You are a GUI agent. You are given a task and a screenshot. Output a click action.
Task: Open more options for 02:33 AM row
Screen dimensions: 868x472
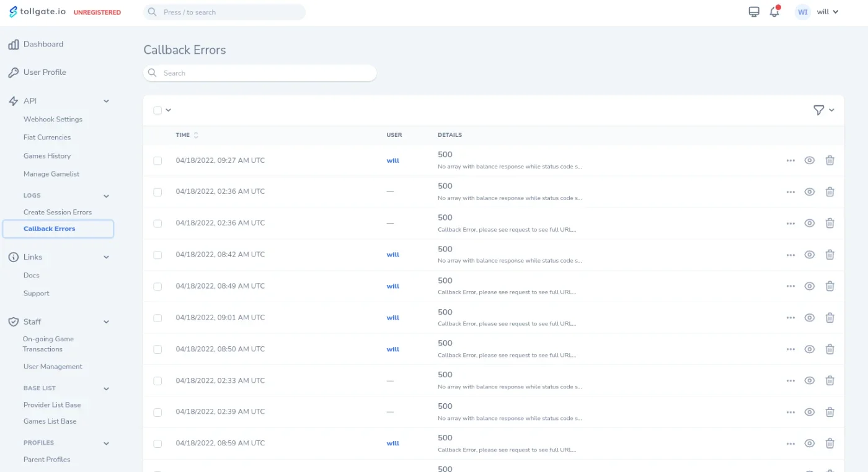[790, 381]
